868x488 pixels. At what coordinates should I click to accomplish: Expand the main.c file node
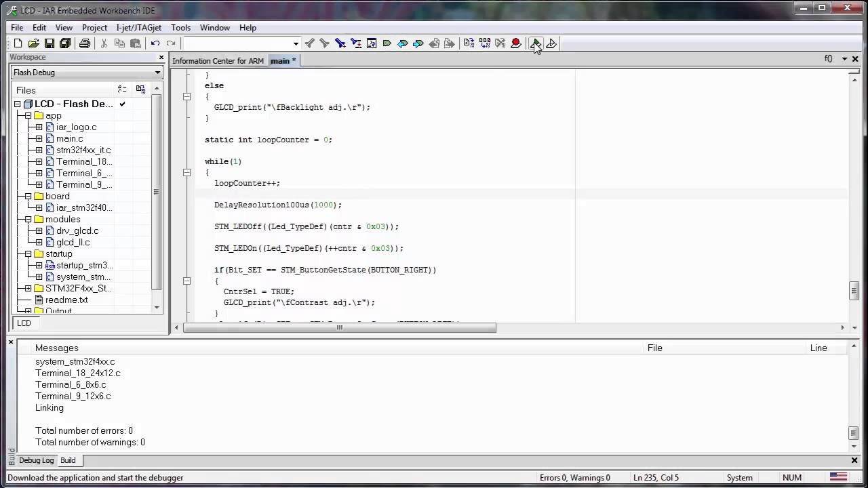point(39,139)
